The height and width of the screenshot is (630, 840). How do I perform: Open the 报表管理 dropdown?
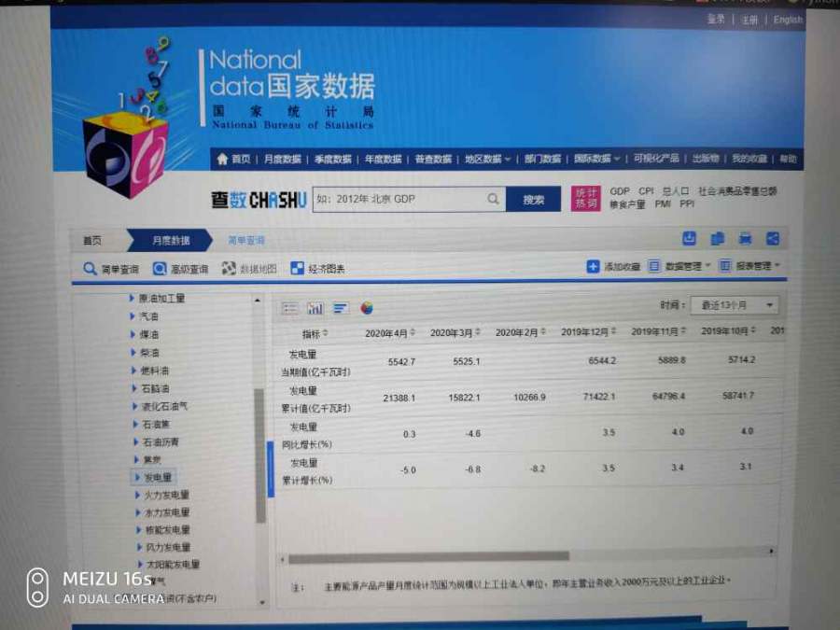click(749, 265)
